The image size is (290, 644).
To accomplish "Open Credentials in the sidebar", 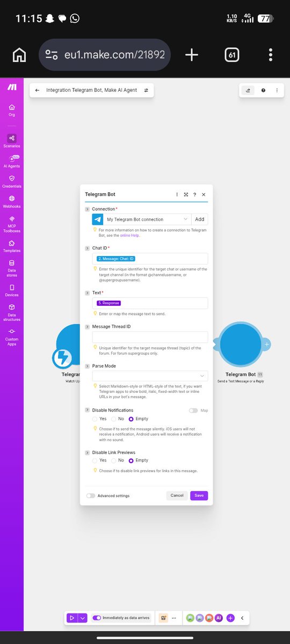I will click(12, 181).
